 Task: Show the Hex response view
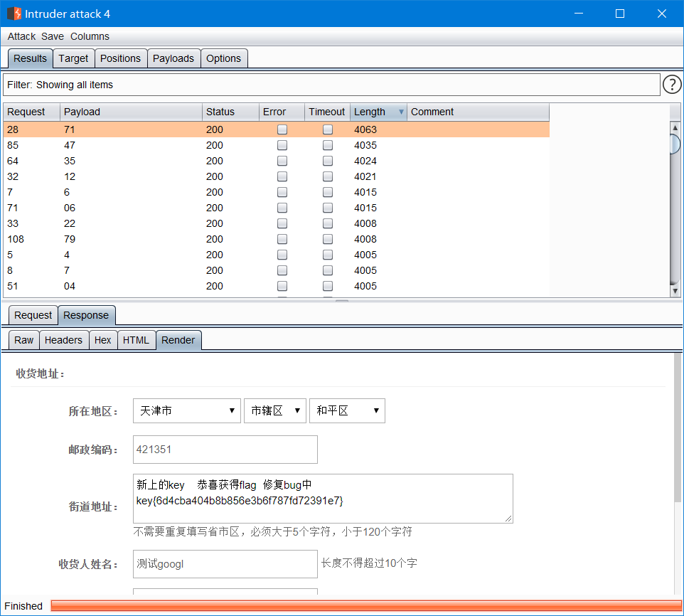[x=103, y=340]
